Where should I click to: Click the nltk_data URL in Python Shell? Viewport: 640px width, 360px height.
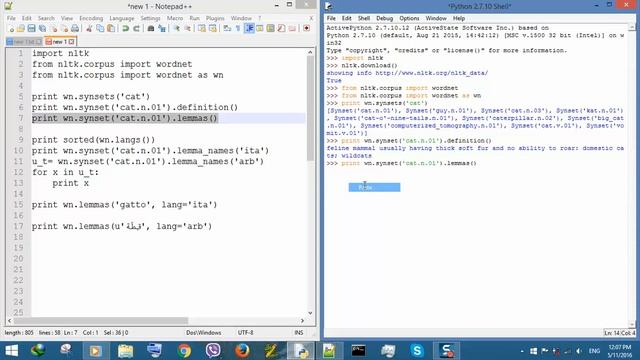point(431,73)
